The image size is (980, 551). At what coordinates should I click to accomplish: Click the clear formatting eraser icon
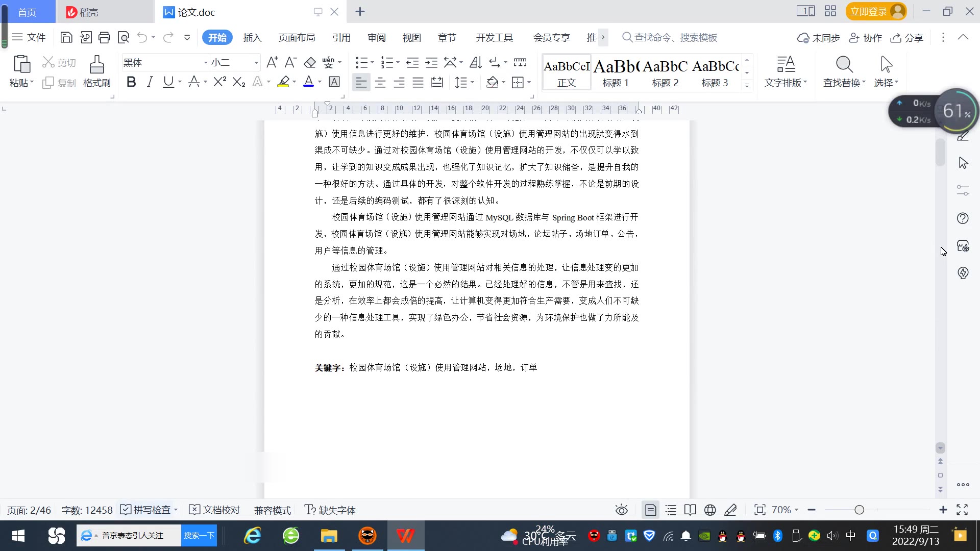(310, 62)
